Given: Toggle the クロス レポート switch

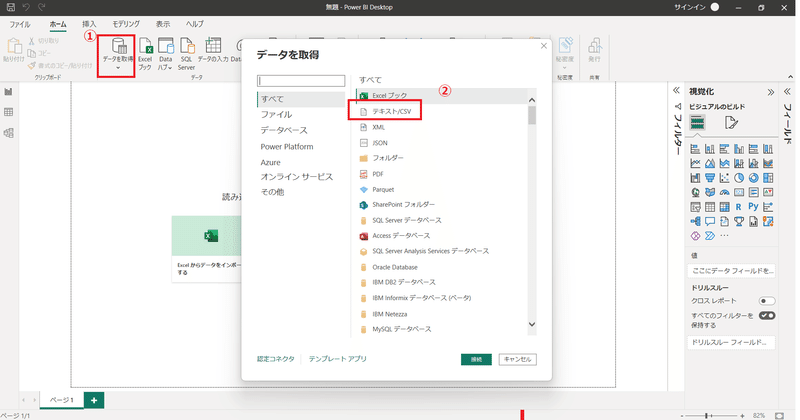Looking at the screenshot, I should pyautogui.click(x=767, y=301).
